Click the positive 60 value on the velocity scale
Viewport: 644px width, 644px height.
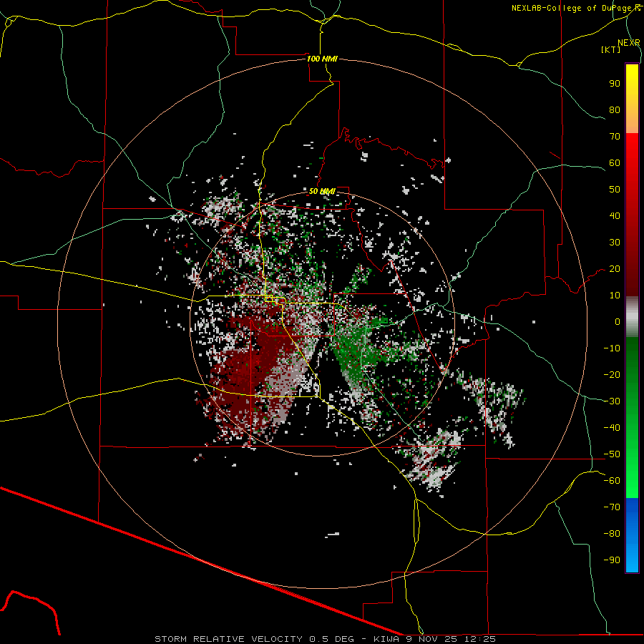[615, 162]
